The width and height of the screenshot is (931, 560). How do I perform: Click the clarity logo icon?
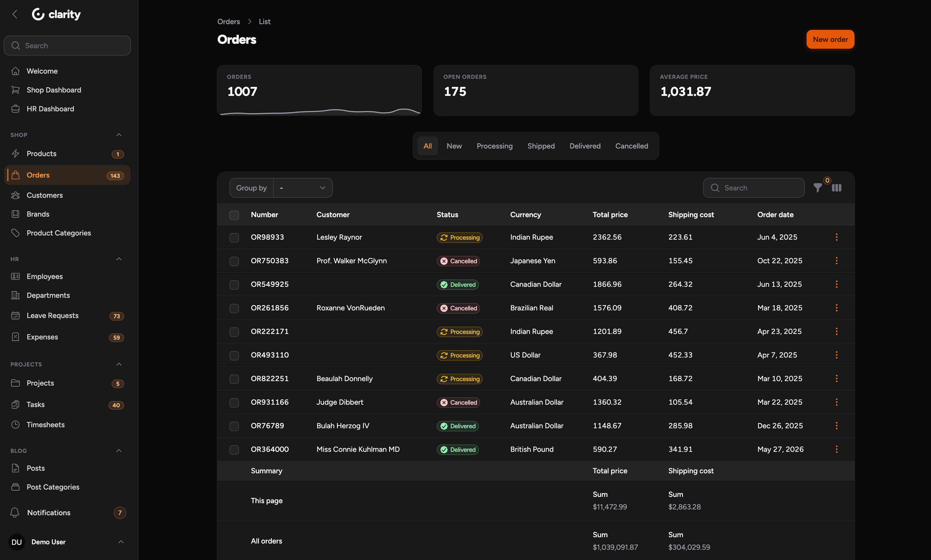[38, 14]
